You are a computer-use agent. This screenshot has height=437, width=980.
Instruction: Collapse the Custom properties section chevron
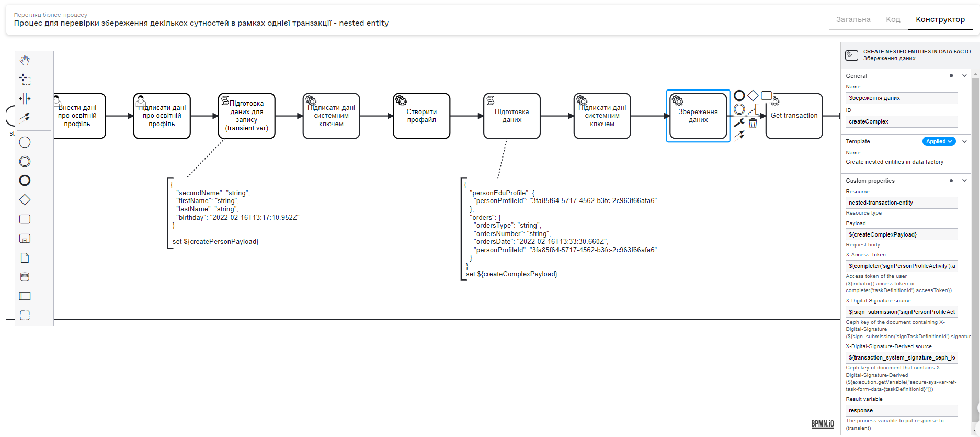point(964,181)
